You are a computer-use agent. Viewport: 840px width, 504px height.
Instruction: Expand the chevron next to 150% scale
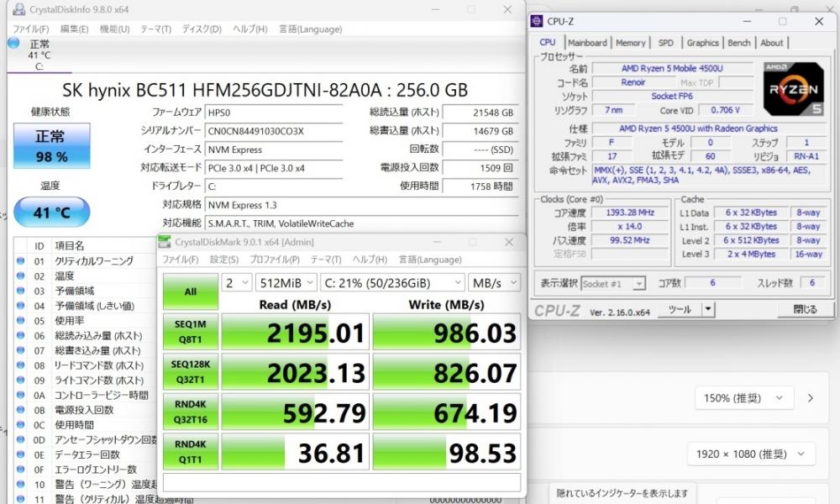coord(811,398)
